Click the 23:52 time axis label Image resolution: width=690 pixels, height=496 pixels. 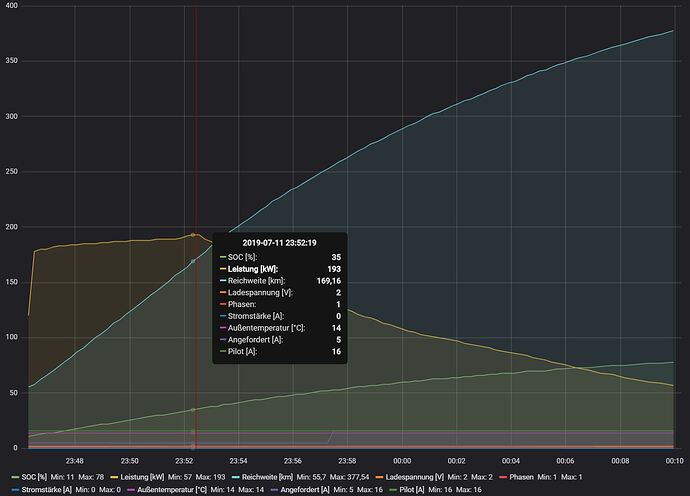[184, 461]
